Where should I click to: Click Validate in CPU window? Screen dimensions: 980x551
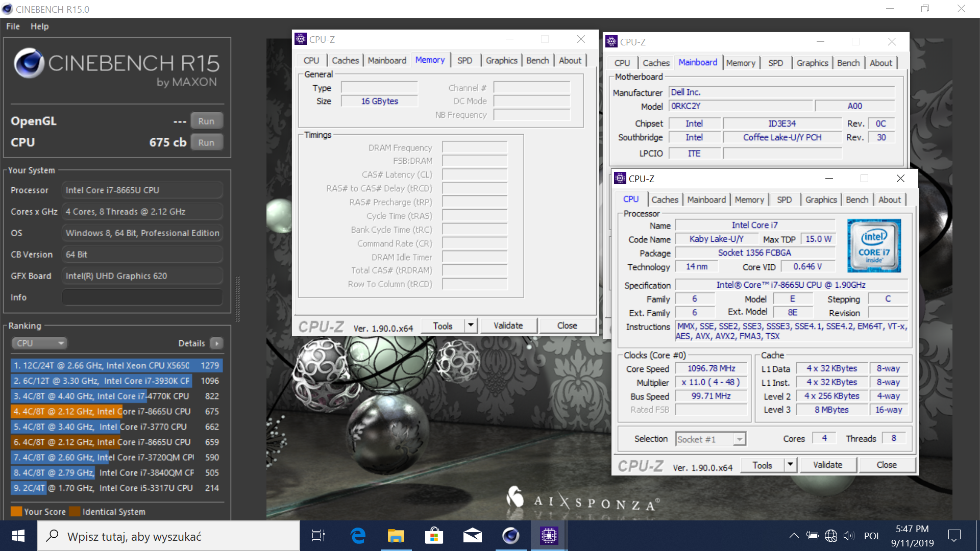click(x=827, y=465)
